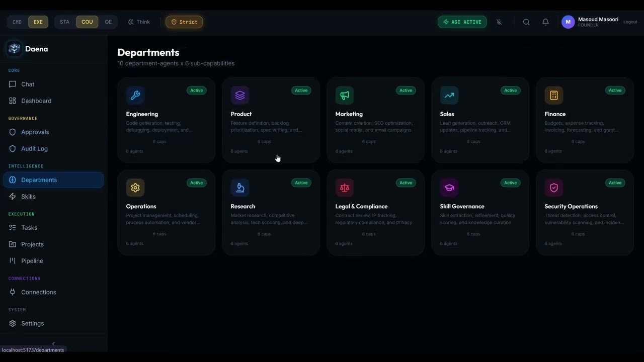644x362 pixels.
Task: Click the Approvals shield icon in sidebar
Action: [13, 132]
